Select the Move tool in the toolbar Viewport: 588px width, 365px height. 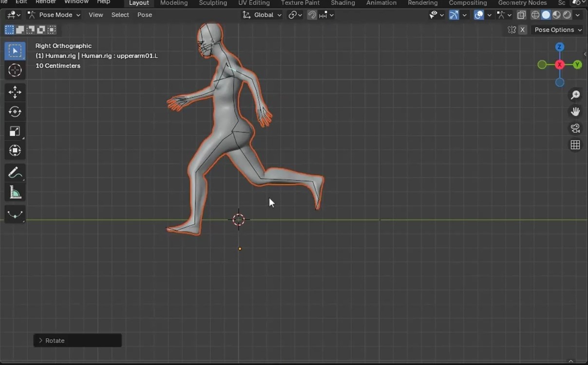pos(15,92)
